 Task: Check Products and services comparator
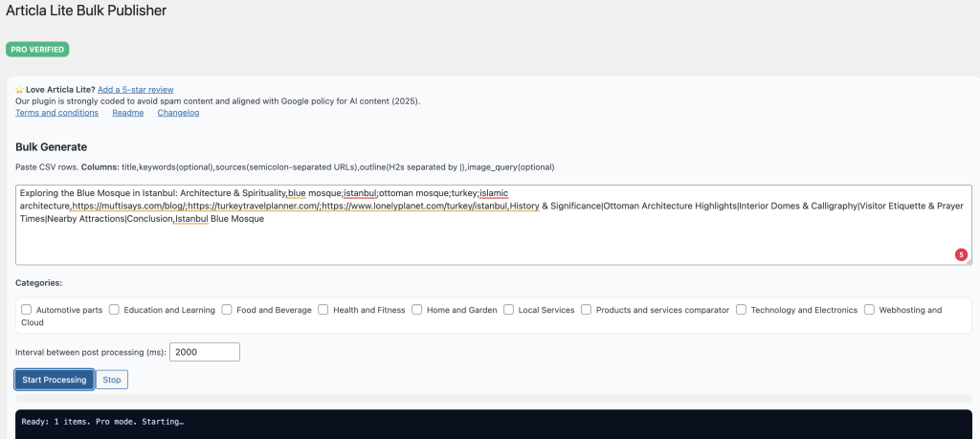point(587,309)
